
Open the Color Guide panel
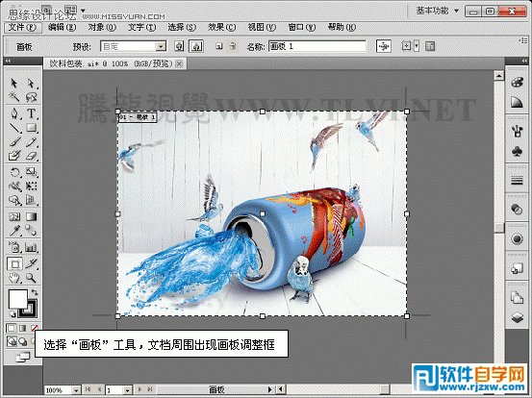coord(517,102)
